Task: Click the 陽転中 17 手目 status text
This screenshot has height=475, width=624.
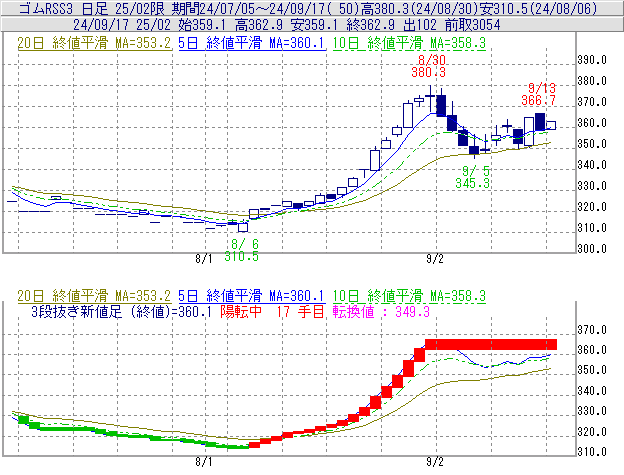Action: click(x=273, y=311)
